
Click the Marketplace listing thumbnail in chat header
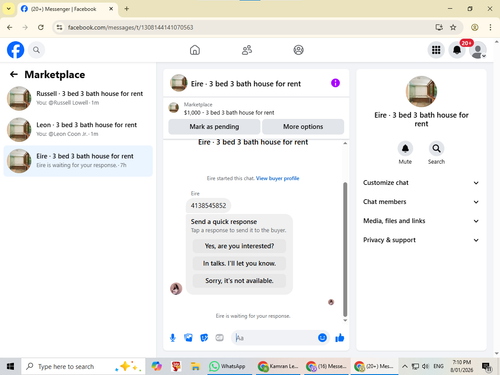coord(174,108)
